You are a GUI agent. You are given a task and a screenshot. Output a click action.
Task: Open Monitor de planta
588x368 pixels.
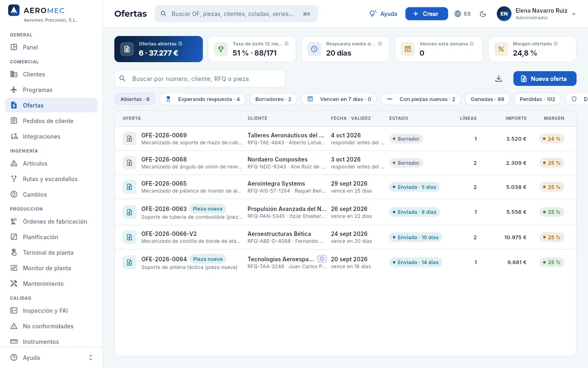click(51, 268)
